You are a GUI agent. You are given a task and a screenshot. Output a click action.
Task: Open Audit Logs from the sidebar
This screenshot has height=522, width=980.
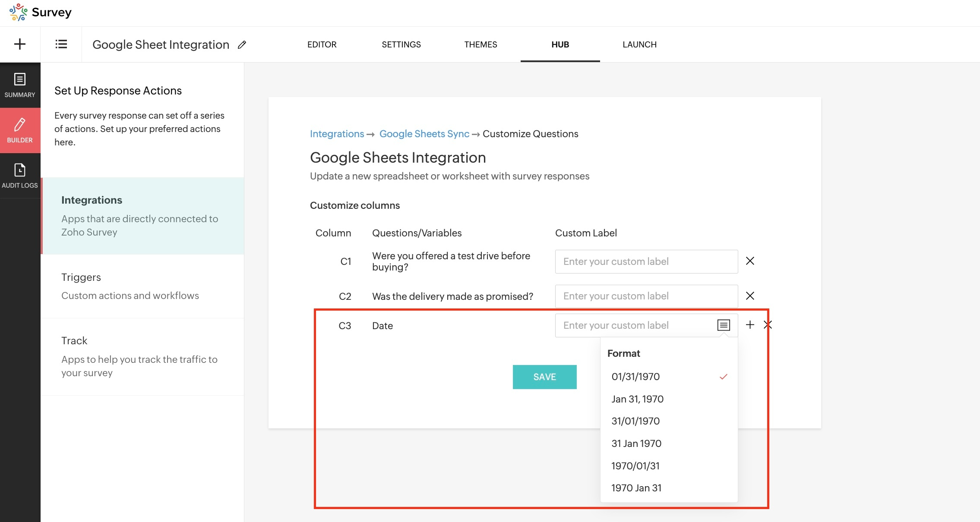pyautogui.click(x=20, y=176)
